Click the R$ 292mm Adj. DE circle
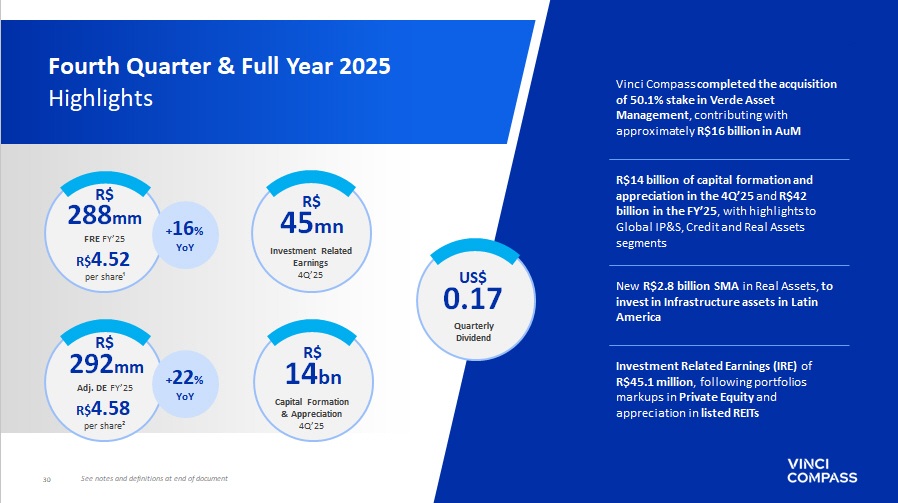Screen dimensions: 898x503 tap(104, 385)
